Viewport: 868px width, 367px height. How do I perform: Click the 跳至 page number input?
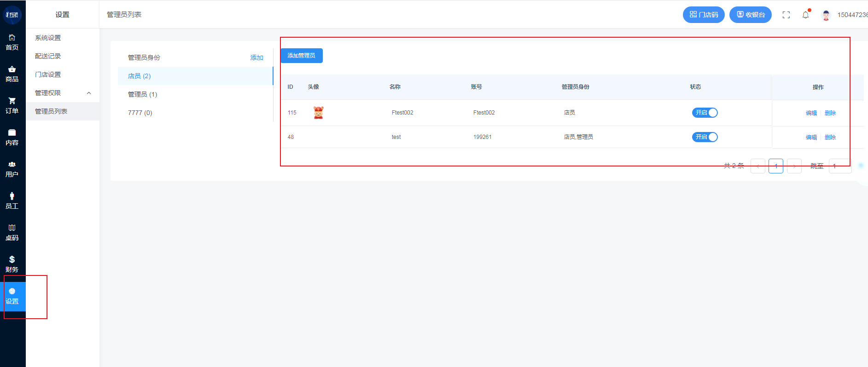[840, 166]
